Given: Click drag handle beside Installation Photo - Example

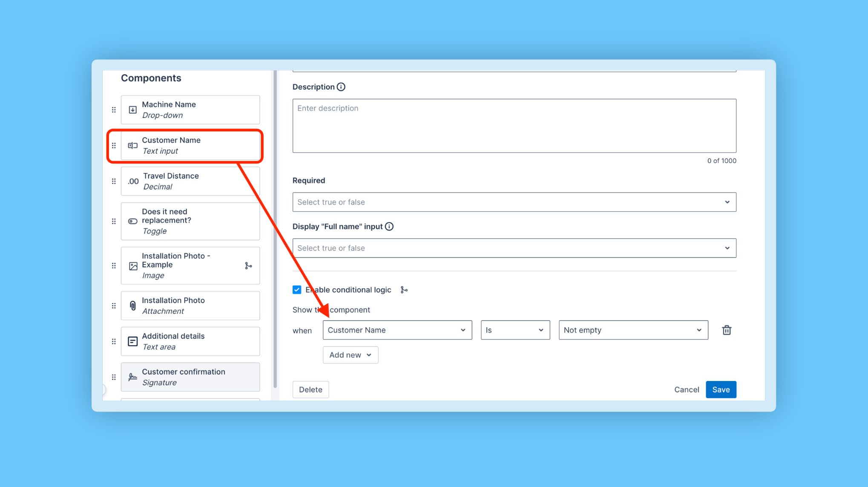Looking at the screenshot, I should 114,266.
